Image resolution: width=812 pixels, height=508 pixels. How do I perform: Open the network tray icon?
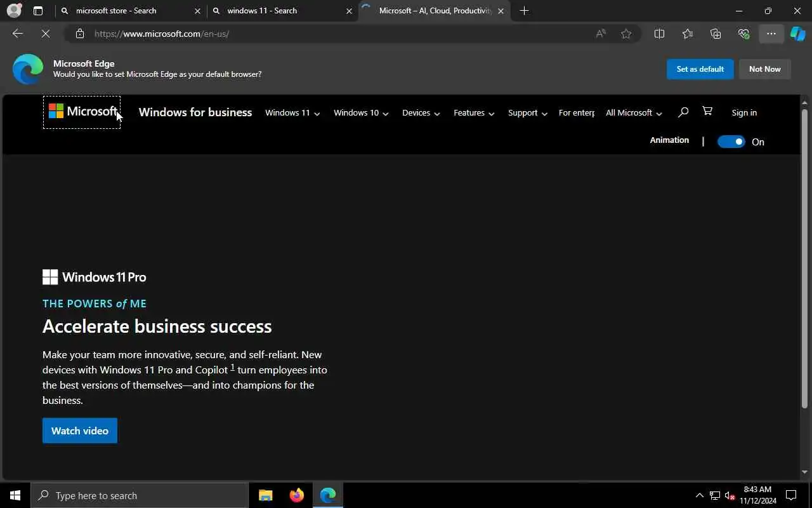pos(714,495)
